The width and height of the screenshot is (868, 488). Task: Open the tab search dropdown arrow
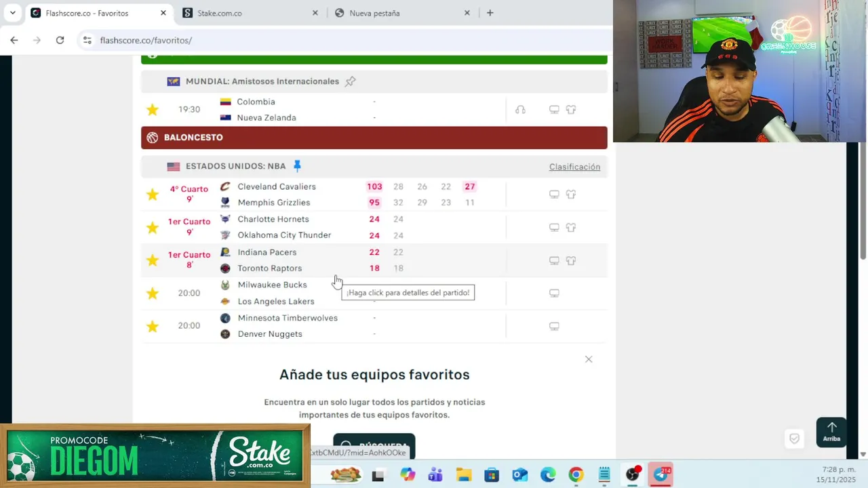12,13
